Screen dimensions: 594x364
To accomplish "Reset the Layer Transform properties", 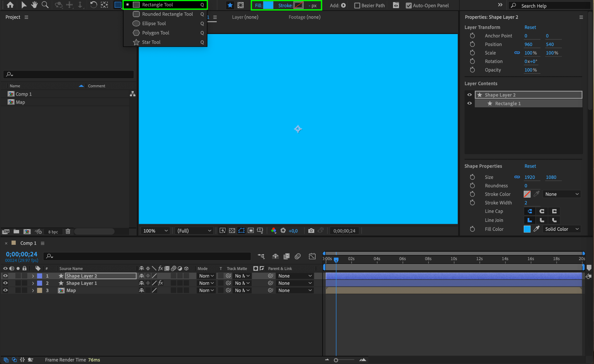I will tap(530, 27).
